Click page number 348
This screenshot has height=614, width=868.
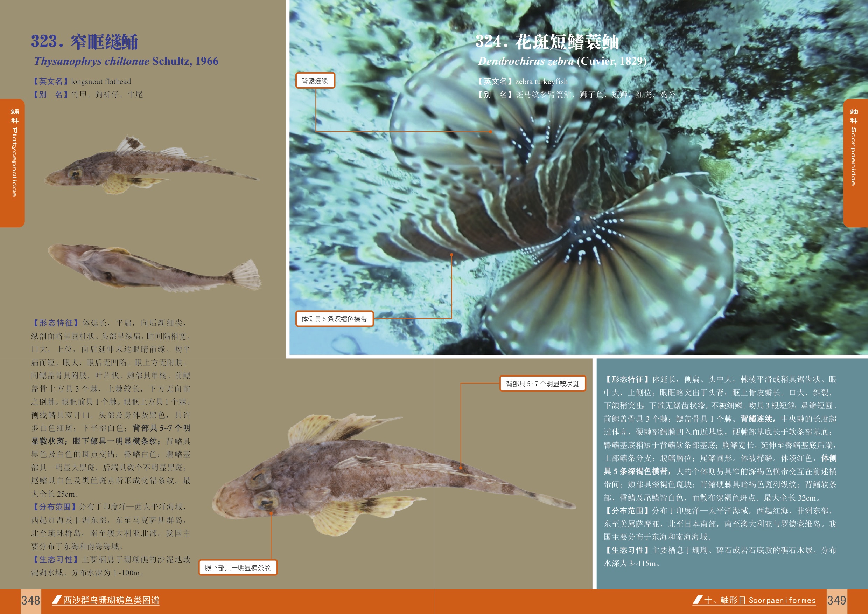(x=30, y=600)
